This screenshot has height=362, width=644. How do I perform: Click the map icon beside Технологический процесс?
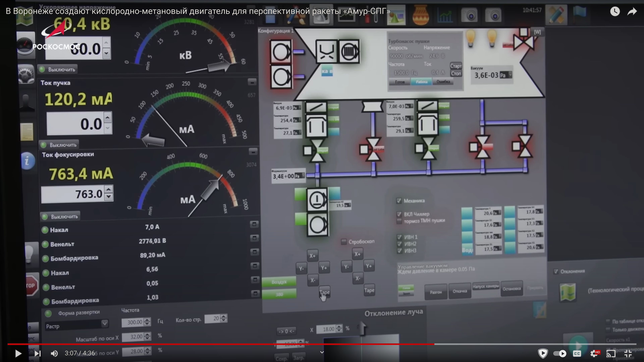[568, 292]
